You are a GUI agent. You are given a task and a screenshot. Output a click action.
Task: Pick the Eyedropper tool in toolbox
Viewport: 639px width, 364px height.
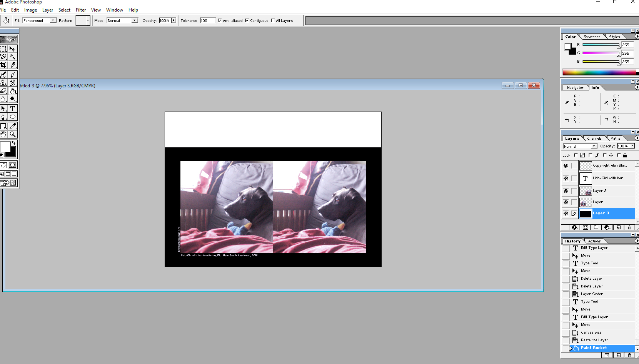(x=13, y=126)
